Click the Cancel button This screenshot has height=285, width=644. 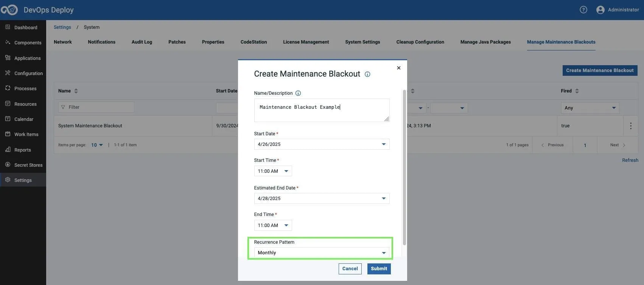(x=350, y=269)
